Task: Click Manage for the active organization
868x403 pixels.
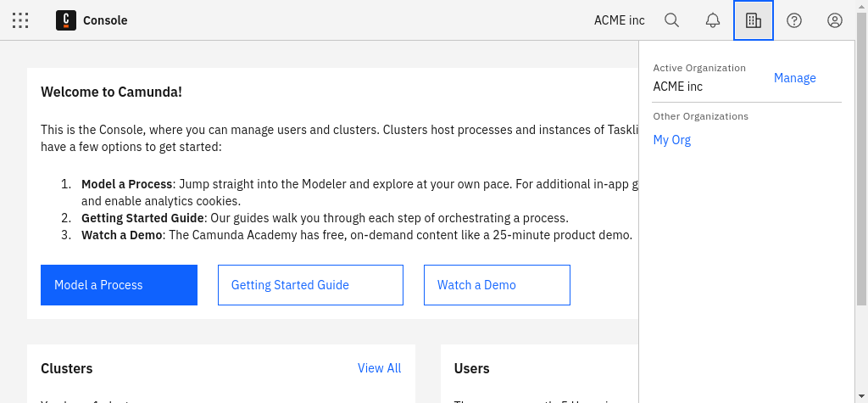Action: tap(794, 78)
